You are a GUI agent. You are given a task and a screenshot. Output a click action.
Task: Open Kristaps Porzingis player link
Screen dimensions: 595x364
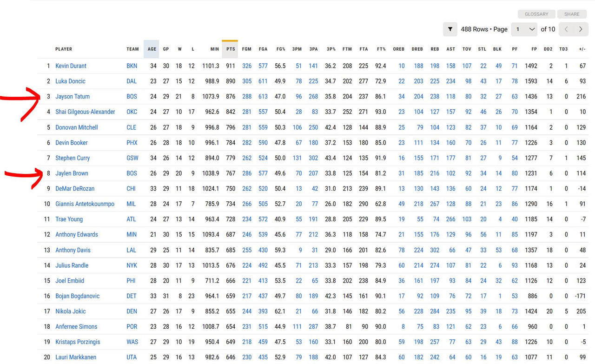click(x=78, y=342)
